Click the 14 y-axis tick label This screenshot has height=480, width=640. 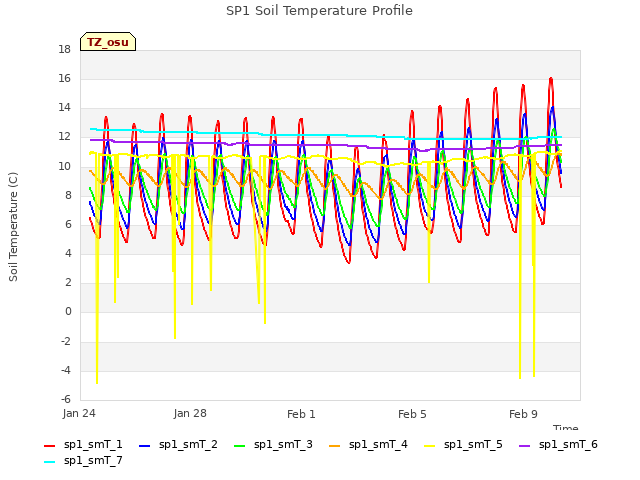[64, 108]
